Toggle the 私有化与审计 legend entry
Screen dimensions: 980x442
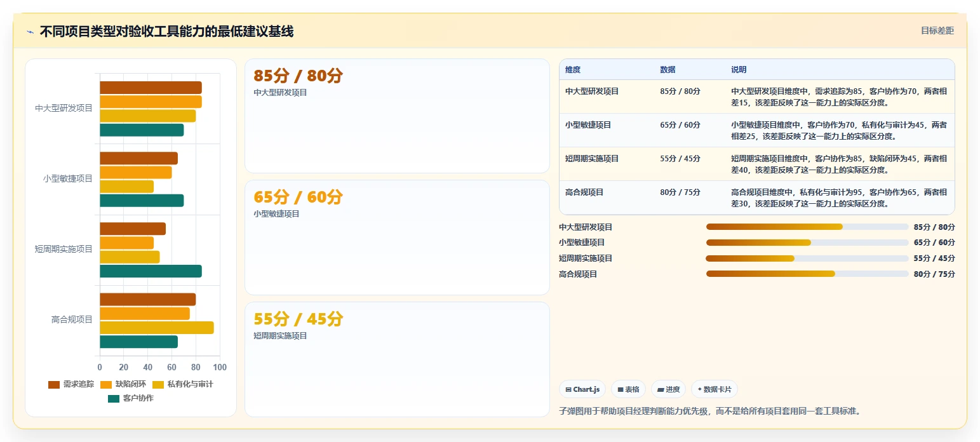pos(183,384)
